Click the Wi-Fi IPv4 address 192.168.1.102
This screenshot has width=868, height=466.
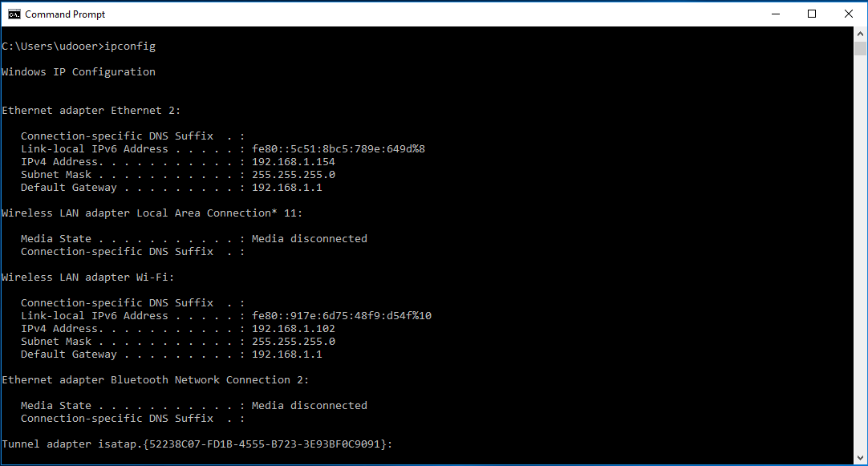click(x=294, y=328)
